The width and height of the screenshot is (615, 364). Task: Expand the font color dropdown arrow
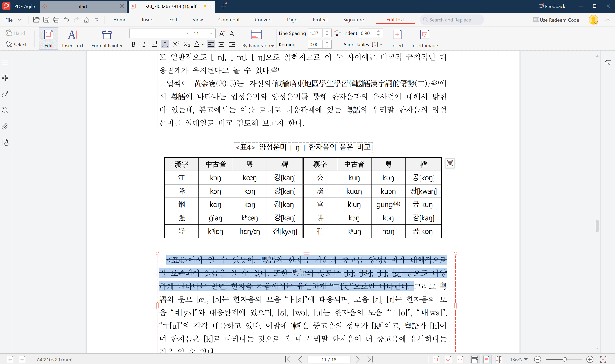coord(203,45)
